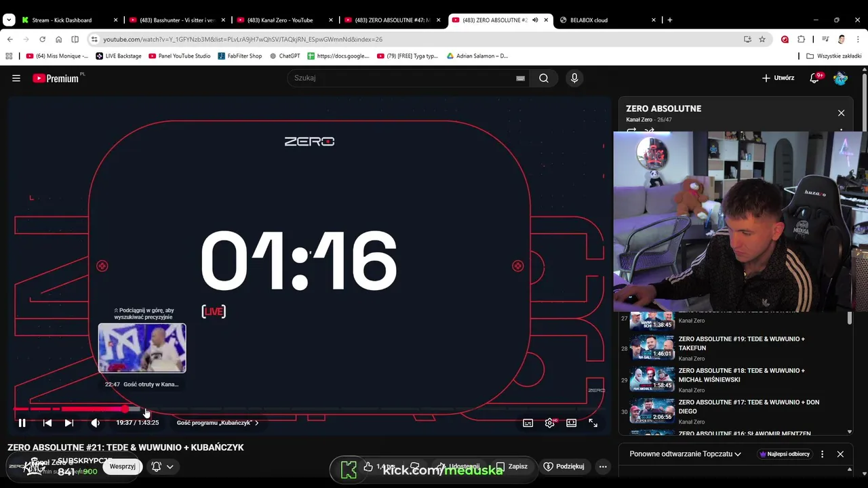Close the ZERO ABSOLUTNE playlist panel
Screen dimensions: 868x488
(x=841, y=113)
